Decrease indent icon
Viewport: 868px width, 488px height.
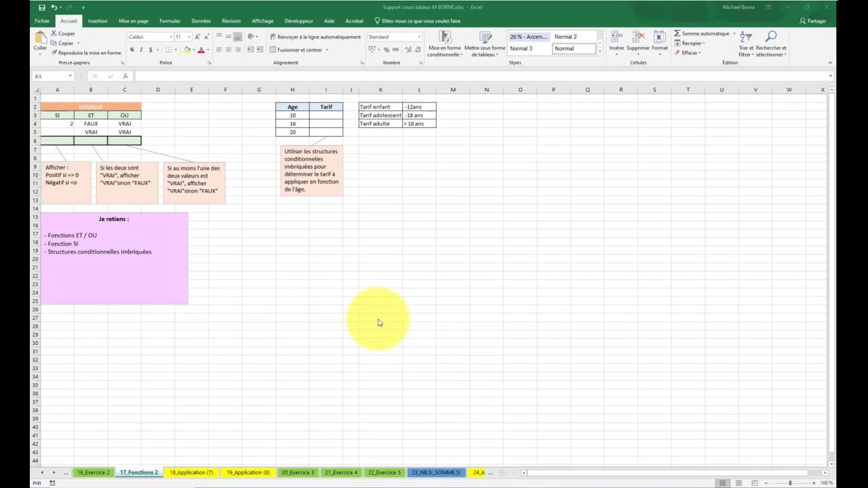tap(250, 49)
